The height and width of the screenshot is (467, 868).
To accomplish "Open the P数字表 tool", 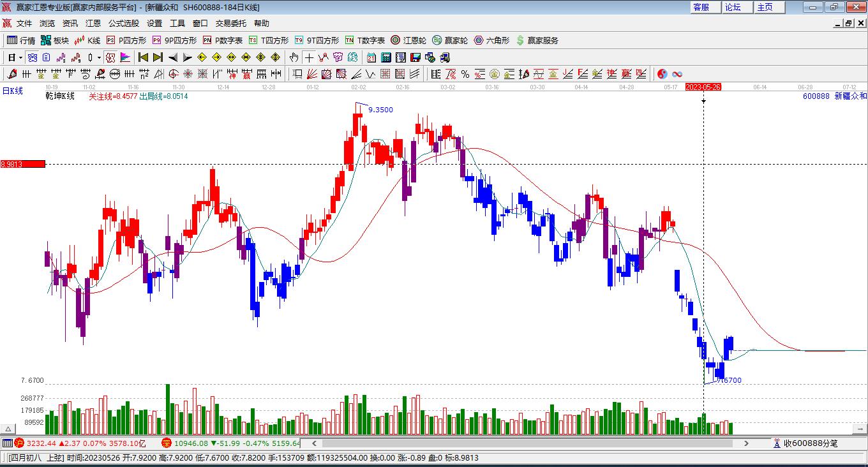I will click(x=223, y=40).
